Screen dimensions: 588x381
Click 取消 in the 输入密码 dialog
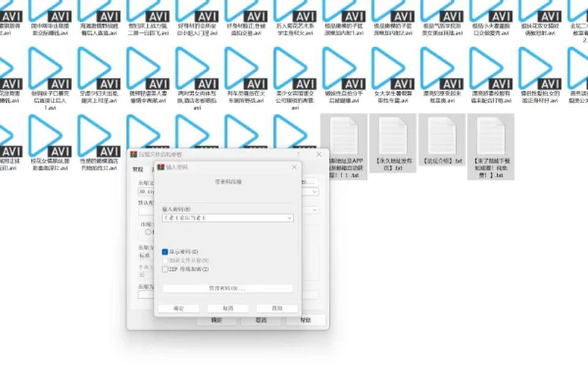[x=228, y=308]
